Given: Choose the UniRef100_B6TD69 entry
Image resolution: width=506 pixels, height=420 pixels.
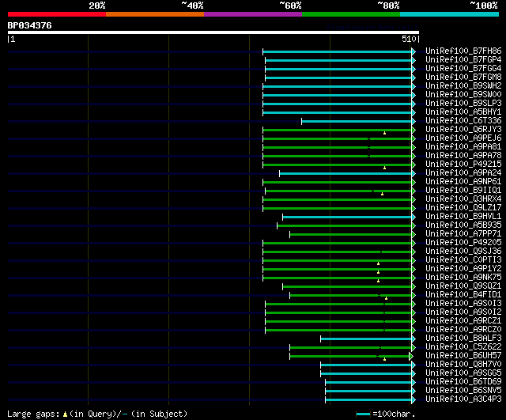Looking at the screenshot, I should coord(463,382).
